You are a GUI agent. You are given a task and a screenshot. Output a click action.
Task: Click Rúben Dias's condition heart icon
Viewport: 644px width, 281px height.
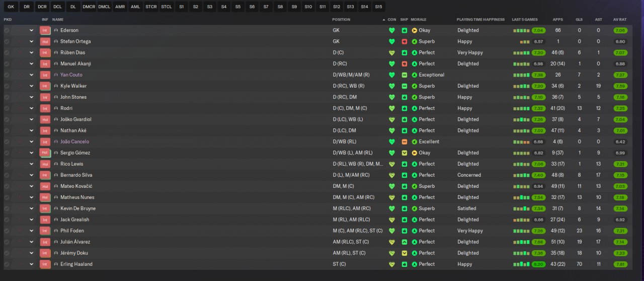392,52
